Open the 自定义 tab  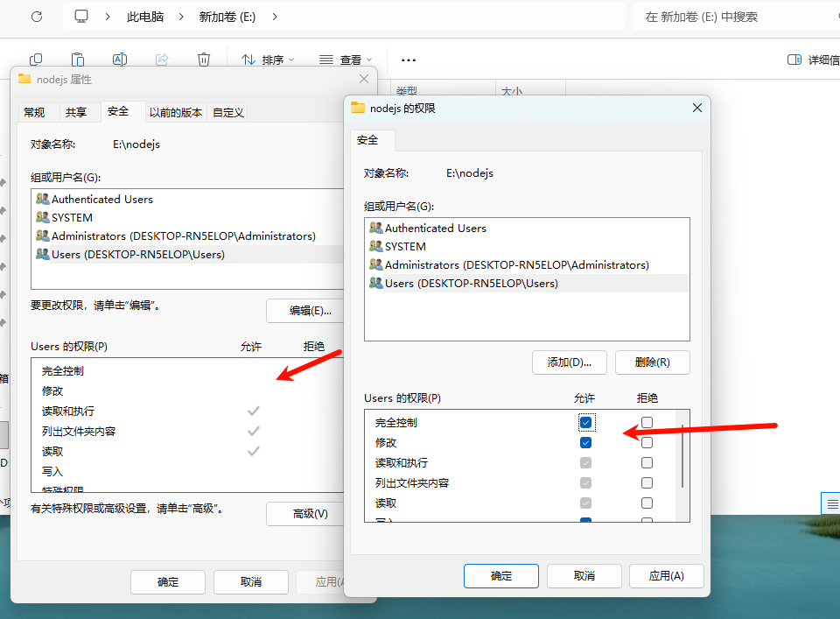228,112
